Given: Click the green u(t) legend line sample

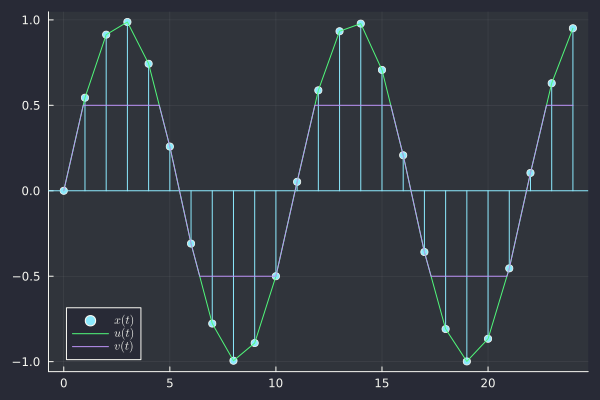Looking at the screenshot, I should pyautogui.click(x=90, y=333).
